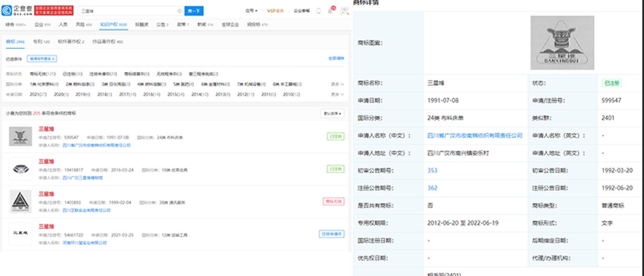Filter application date by 2021
This screenshot has width=644, height=276.
(38, 94)
